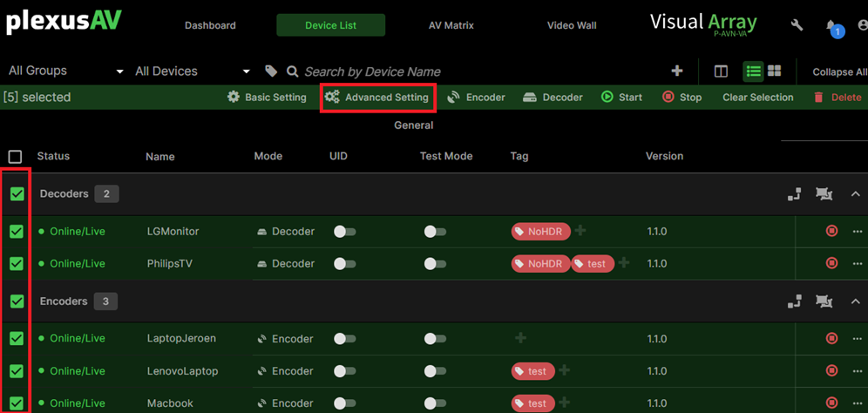This screenshot has height=413, width=868.
Task: Uncheck the LaptopJeroen row checkbox
Action: 17,338
